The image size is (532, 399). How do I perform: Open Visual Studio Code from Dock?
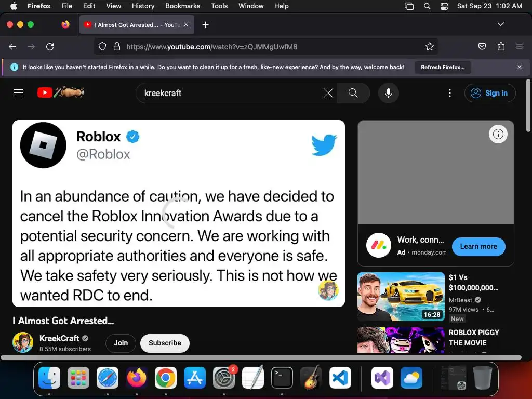[340, 378]
